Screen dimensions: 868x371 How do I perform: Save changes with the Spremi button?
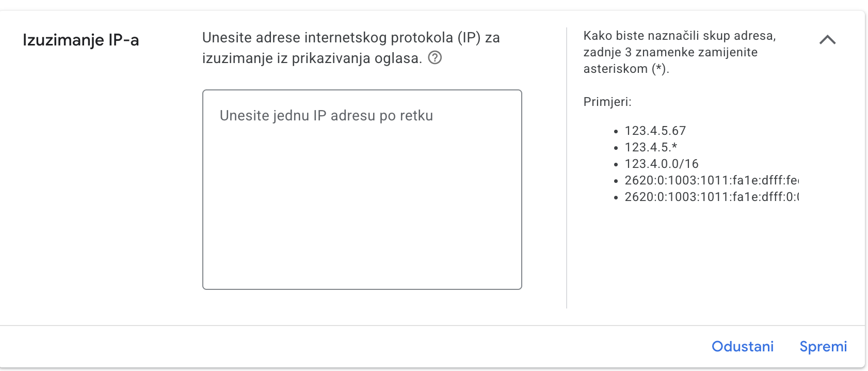point(823,346)
